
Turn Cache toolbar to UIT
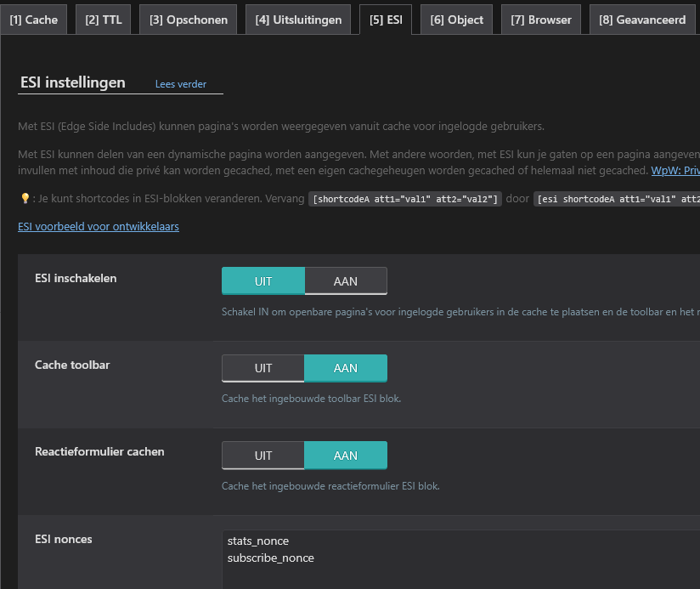pos(263,368)
